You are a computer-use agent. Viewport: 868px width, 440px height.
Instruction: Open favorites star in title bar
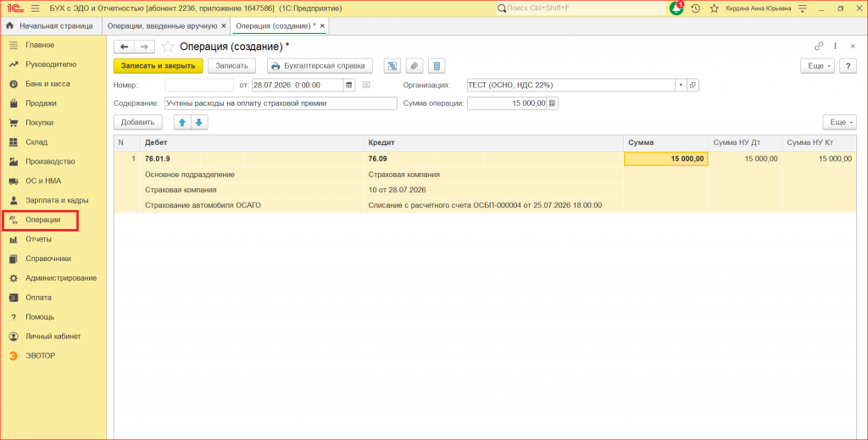click(714, 8)
